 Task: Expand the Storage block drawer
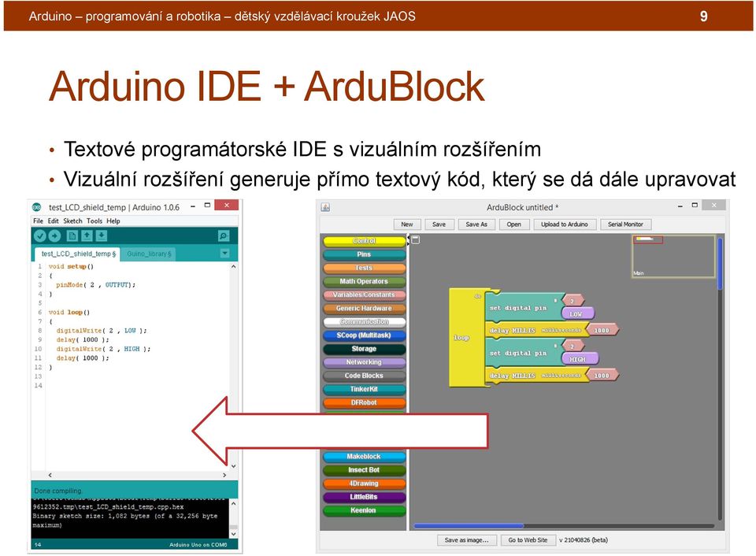point(364,349)
